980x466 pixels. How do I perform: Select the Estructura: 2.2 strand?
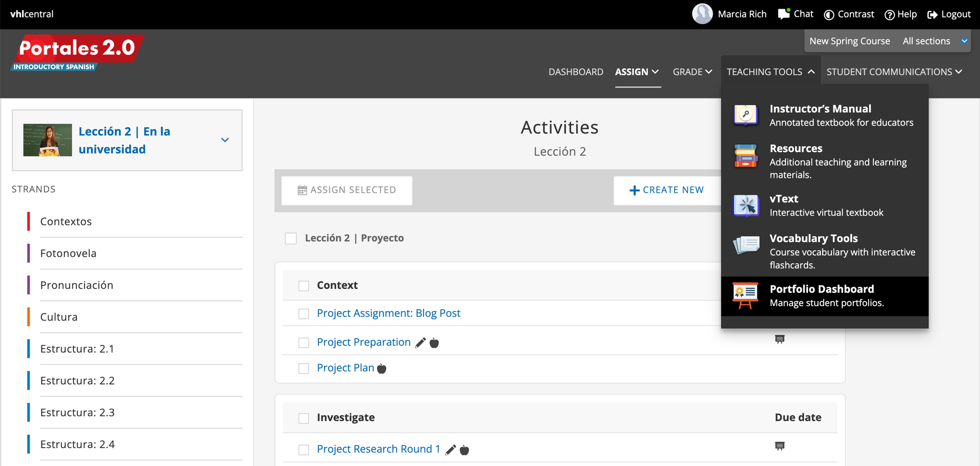(135, 381)
